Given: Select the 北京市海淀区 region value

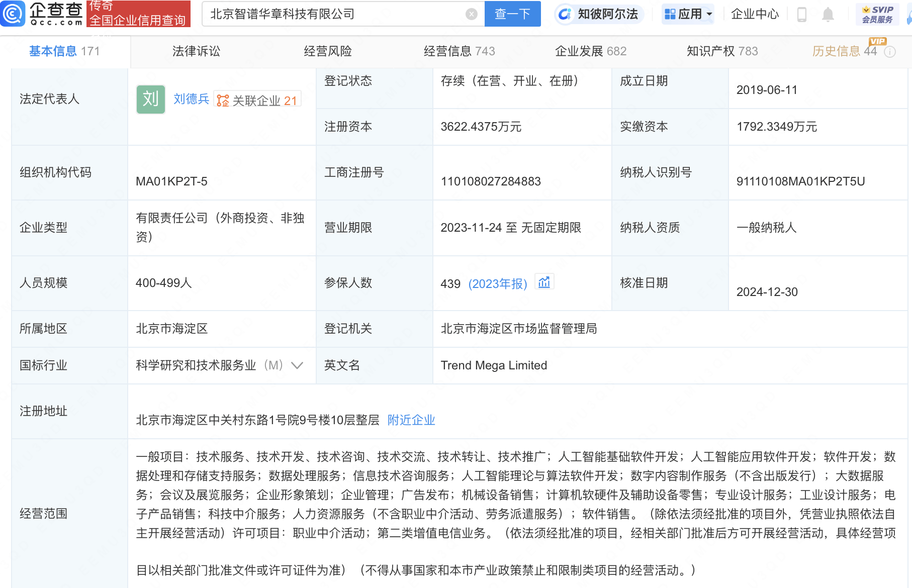Looking at the screenshot, I should click(x=171, y=329).
